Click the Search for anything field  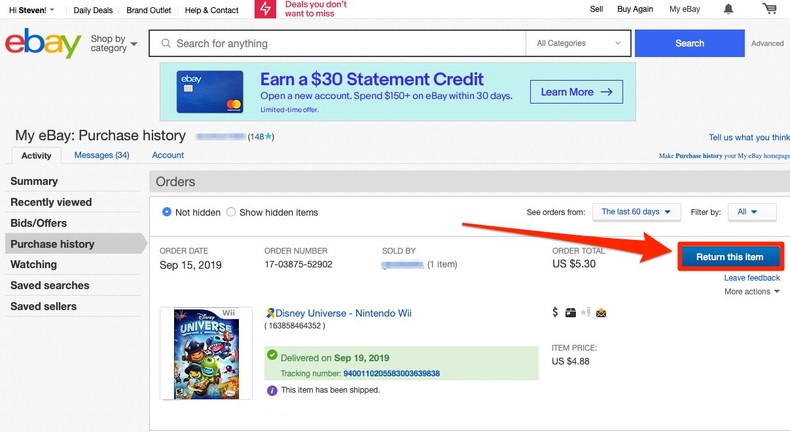point(340,44)
